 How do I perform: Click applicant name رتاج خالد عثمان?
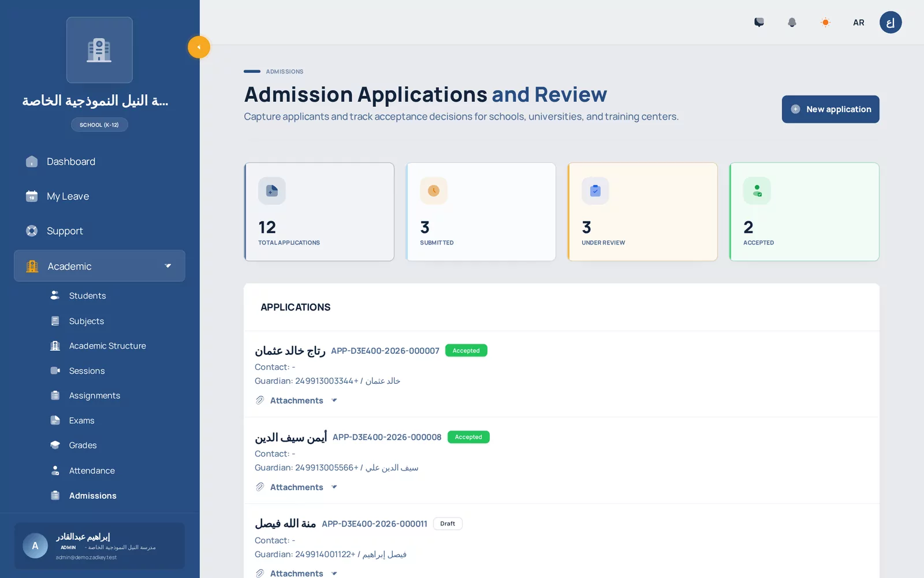[x=290, y=351]
